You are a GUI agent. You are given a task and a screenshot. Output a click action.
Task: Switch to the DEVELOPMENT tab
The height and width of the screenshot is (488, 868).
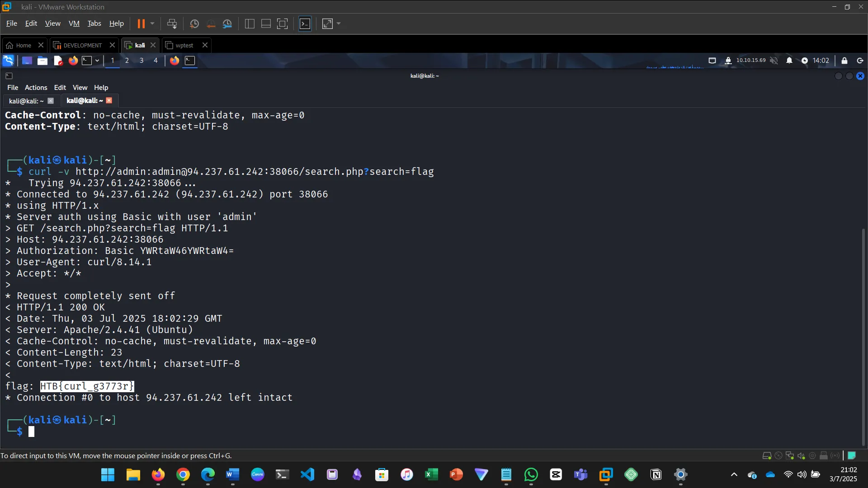click(82, 45)
